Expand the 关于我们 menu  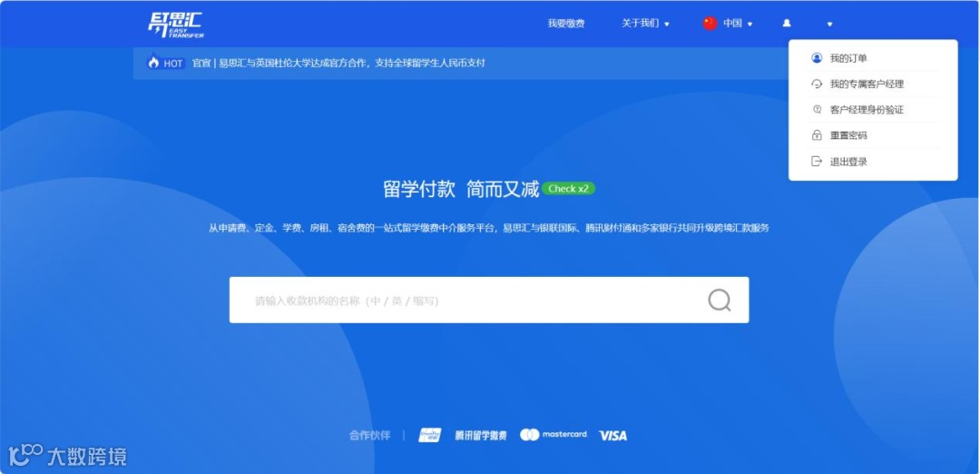[645, 24]
